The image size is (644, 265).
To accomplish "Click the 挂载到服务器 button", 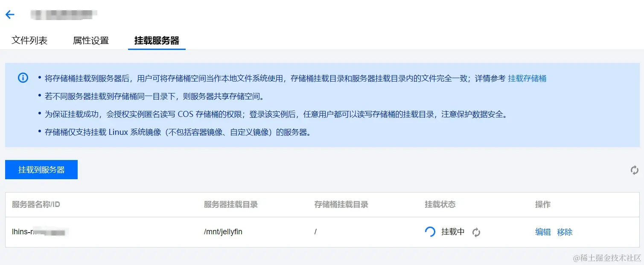I will (x=41, y=169).
